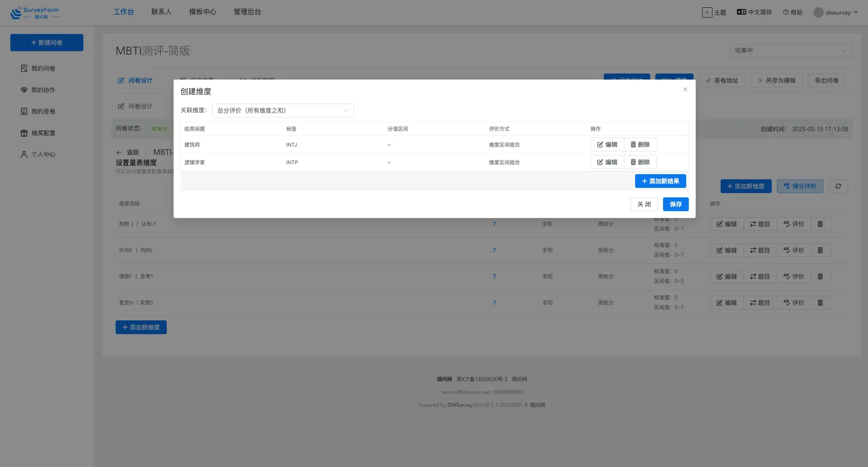The image size is (868, 467).
Task: Click the 7 count link for 外向E | 内向I
Action: [494, 250]
